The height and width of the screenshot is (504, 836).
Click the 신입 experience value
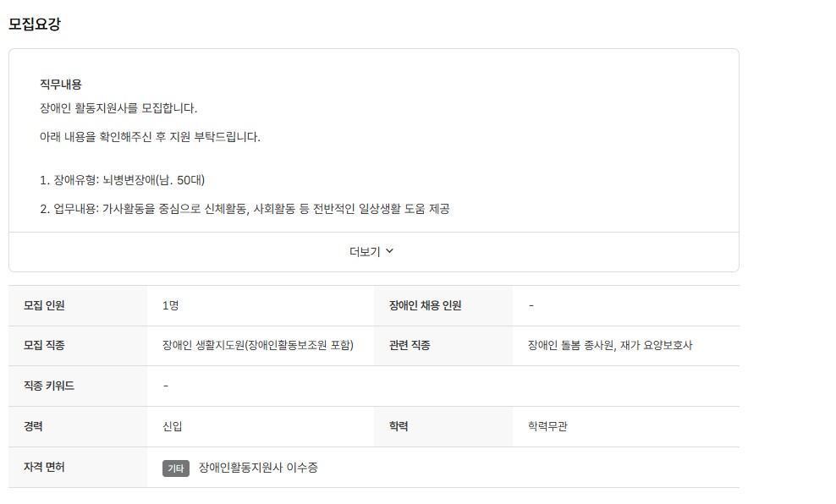(x=172, y=426)
